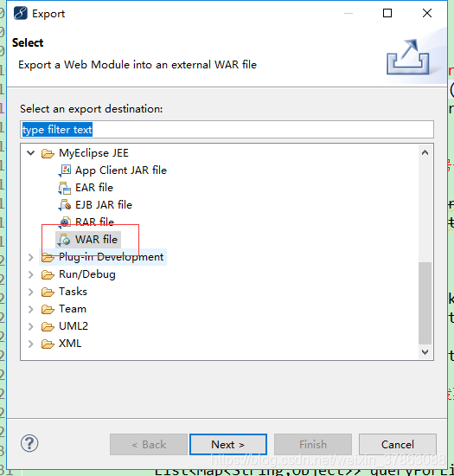Select the XML label
Viewport: 454px width, 476px height.
coord(70,344)
